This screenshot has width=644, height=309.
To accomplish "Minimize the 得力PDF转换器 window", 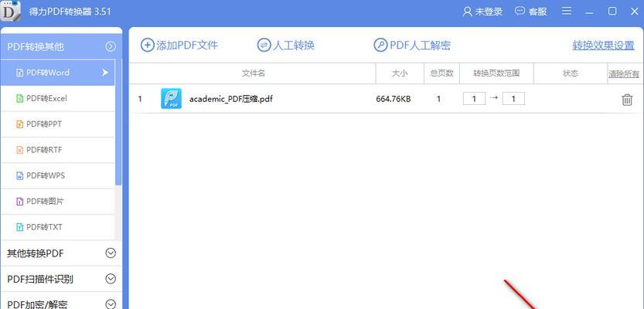I will pos(589,12).
